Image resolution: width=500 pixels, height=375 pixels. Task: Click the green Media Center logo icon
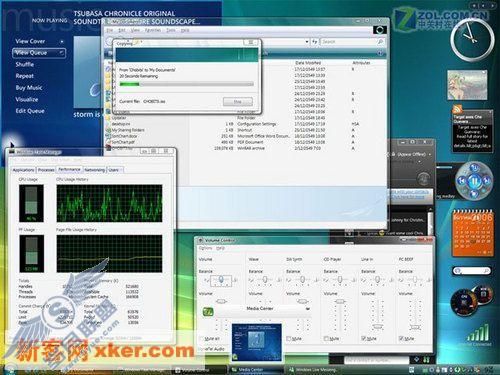click(208, 312)
